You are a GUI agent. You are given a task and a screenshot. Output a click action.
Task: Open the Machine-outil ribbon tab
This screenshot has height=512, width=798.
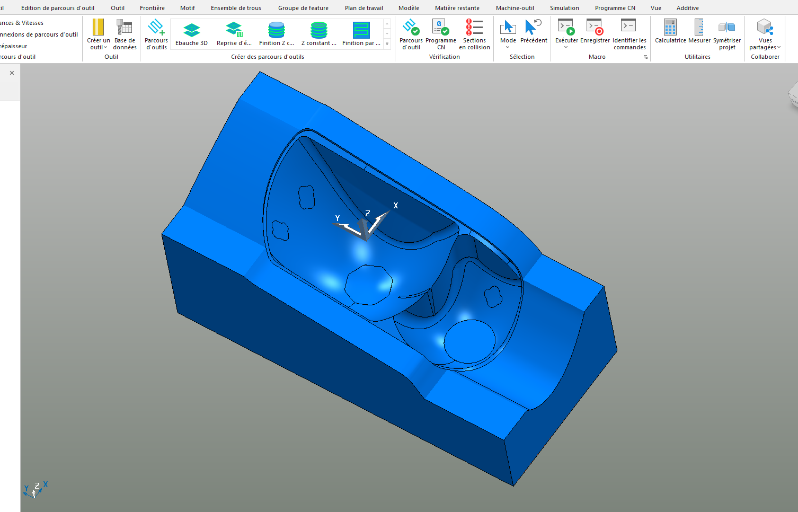click(x=515, y=7)
